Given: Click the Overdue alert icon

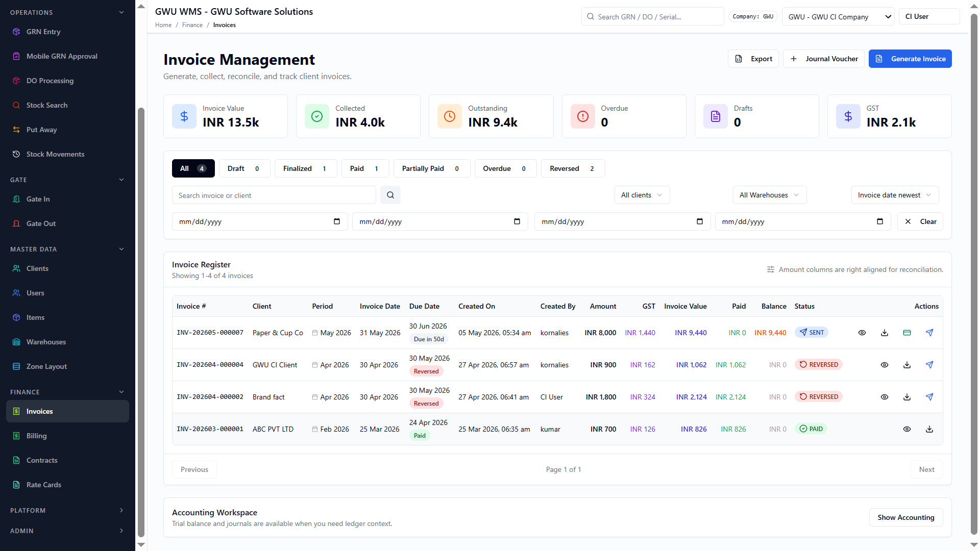Looking at the screenshot, I should click(583, 116).
